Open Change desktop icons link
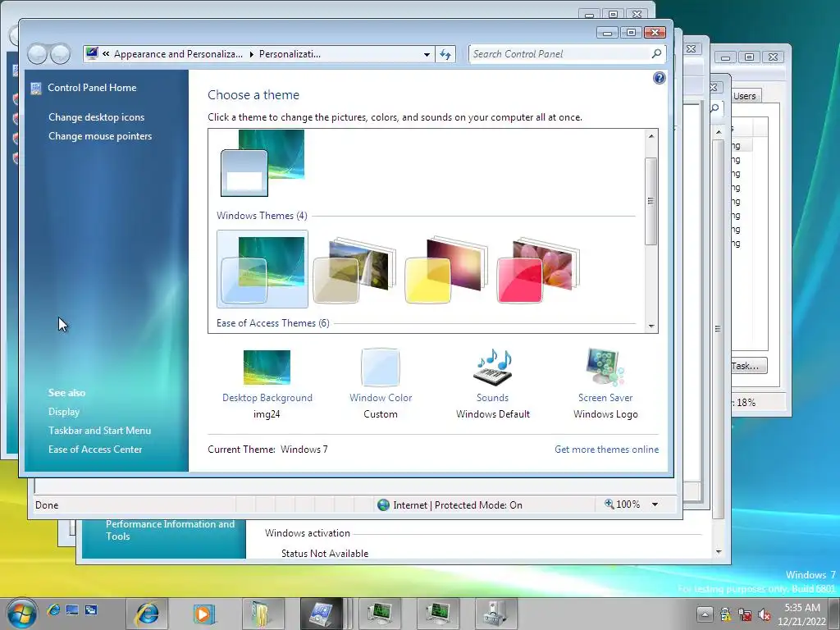Image resolution: width=840 pixels, height=630 pixels. (x=97, y=117)
